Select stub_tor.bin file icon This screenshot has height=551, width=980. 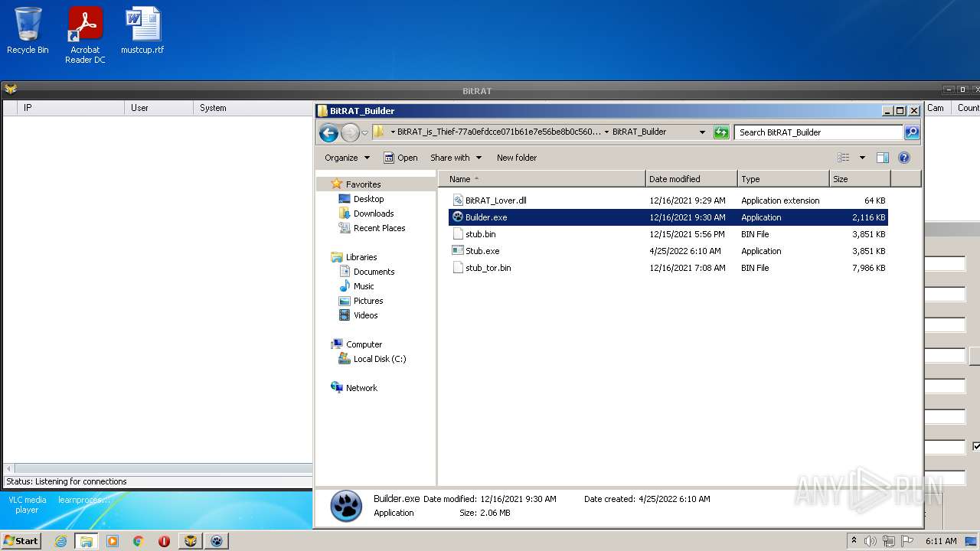458,268
